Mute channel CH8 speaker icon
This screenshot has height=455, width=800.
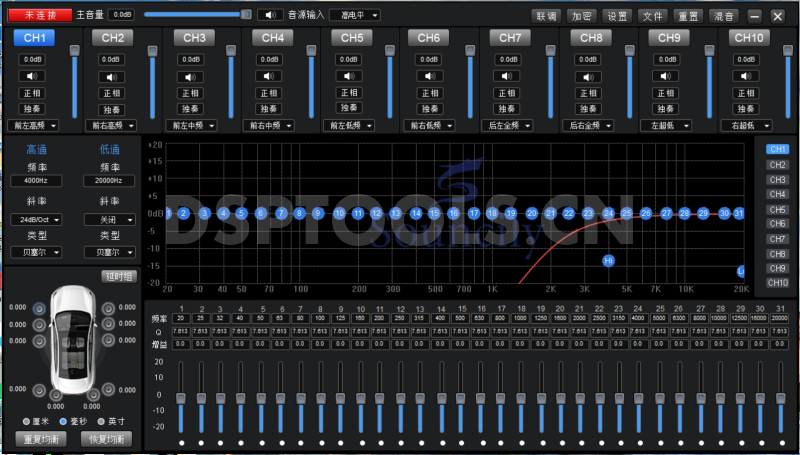(588, 77)
